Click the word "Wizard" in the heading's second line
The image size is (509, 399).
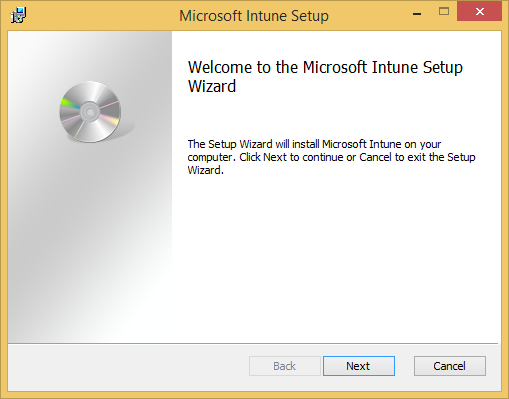pyautogui.click(x=212, y=86)
